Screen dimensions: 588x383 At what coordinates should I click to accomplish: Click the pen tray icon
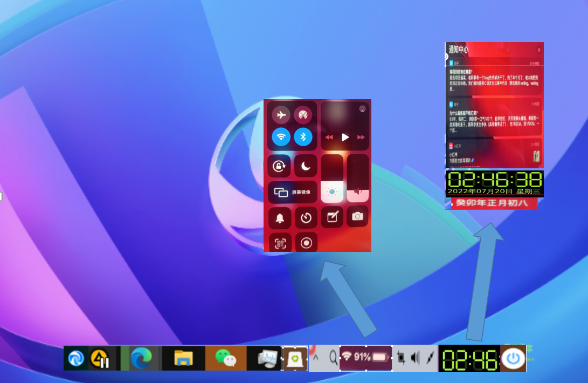[x=430, y=358]
